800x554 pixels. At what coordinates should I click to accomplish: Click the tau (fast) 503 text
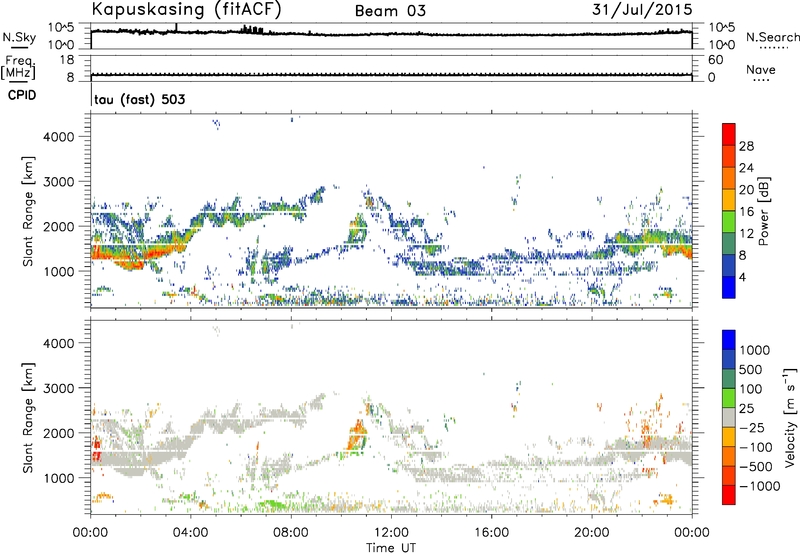140,99
